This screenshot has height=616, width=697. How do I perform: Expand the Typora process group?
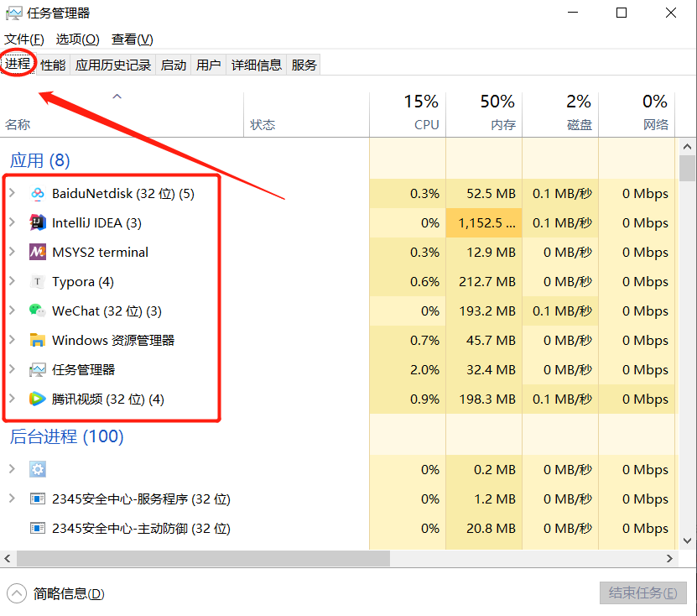13,281
